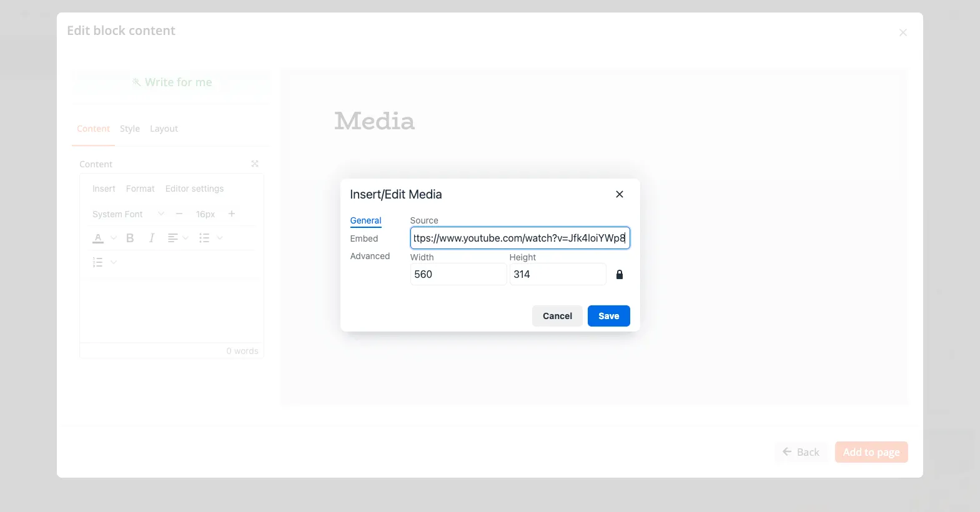980x512 pixels.
Task: Expand the Content editor fullscreen icon
Action: 255,164
